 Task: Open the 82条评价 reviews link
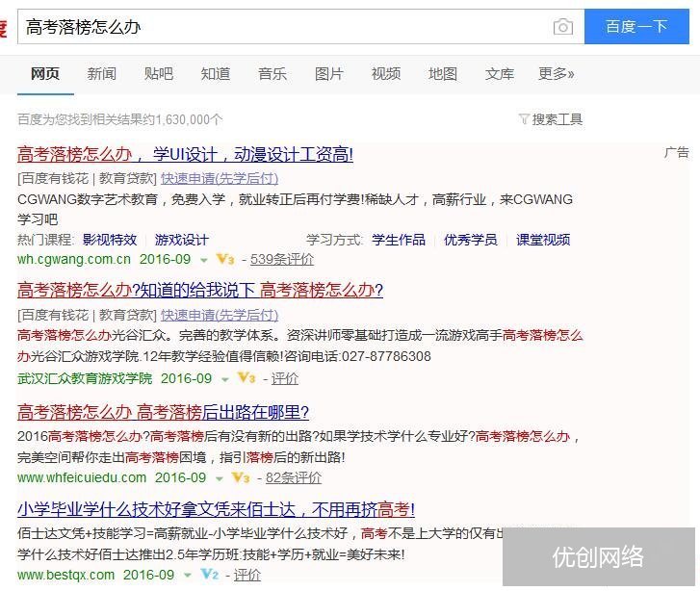point(294,477)
